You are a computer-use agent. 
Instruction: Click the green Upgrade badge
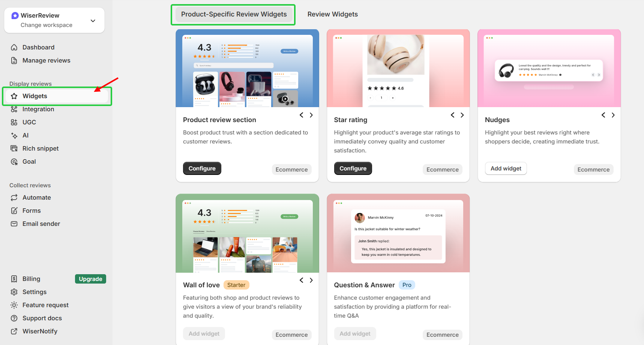click(90, 279)
